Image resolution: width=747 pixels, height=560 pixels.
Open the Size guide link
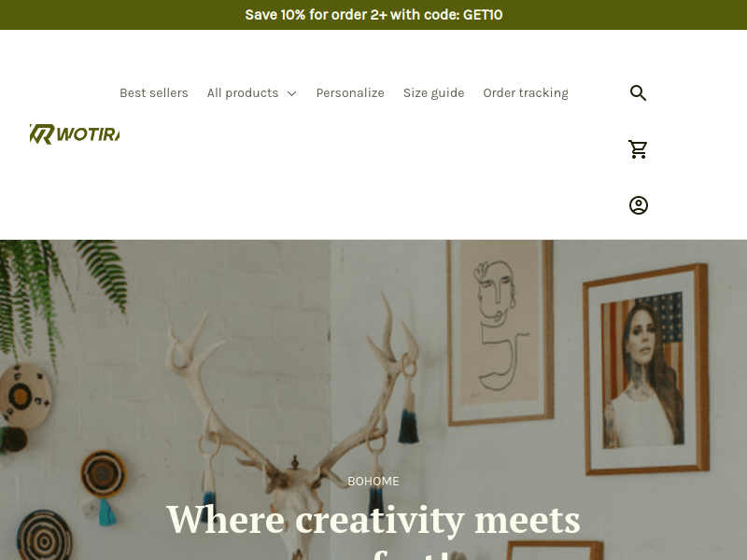point(433,92)
